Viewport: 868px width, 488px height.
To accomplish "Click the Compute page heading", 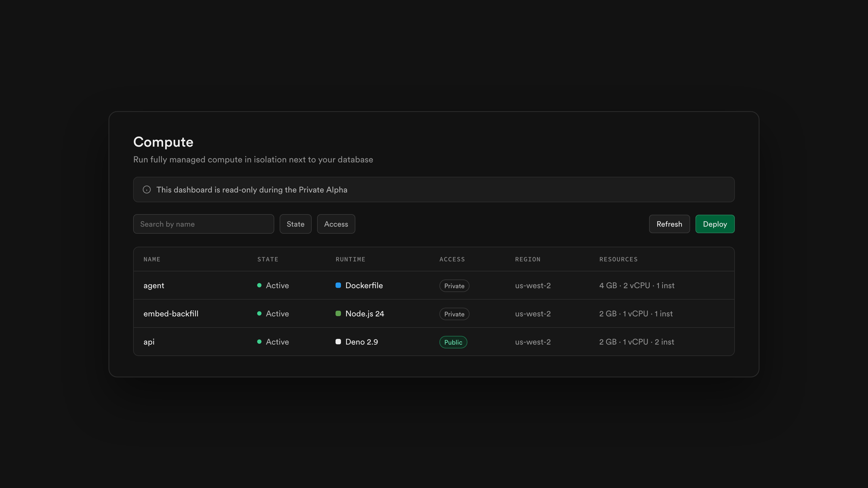I will coord(163,142).
